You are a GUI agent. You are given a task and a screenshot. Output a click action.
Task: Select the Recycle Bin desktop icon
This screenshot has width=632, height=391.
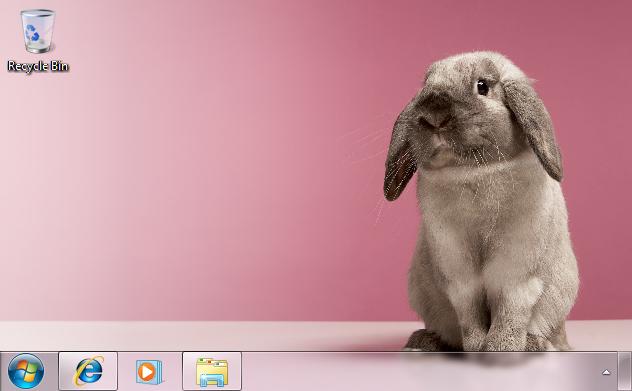(38, 40)
